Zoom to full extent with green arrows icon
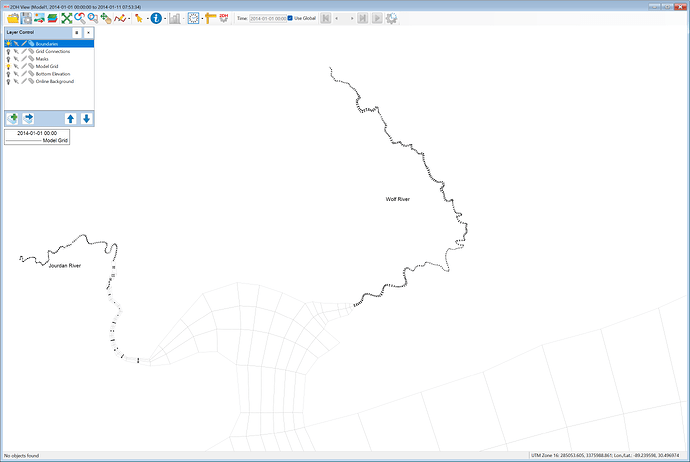Screen dimensions: 690x462 (x=66, y=18)
